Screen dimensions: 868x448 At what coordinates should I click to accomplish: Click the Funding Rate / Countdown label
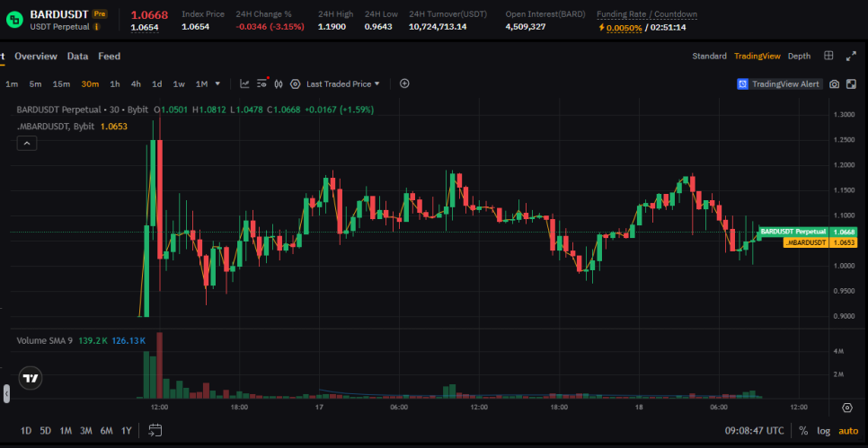(647, 14)
